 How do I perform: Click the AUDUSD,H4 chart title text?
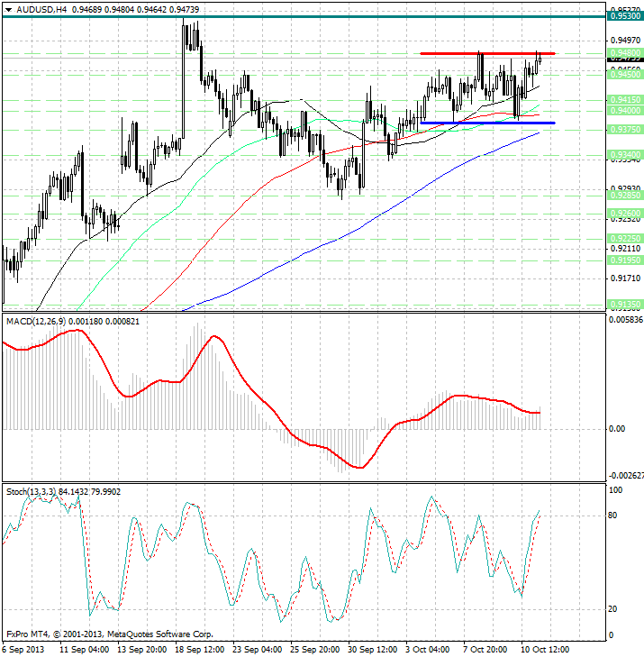click(x=41, y=9)
